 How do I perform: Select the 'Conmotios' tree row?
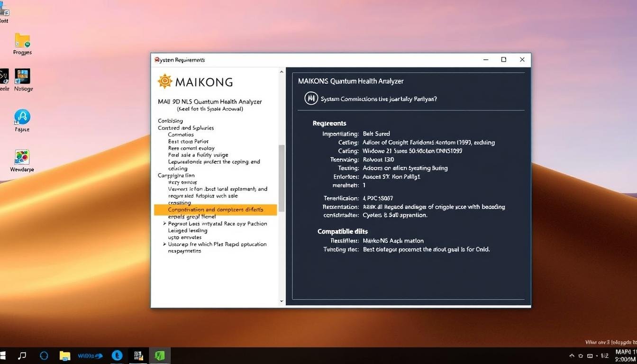(181, 135)
